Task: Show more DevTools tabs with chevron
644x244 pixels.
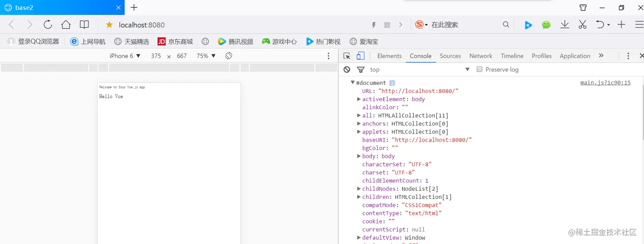Action: click(601, 55)
